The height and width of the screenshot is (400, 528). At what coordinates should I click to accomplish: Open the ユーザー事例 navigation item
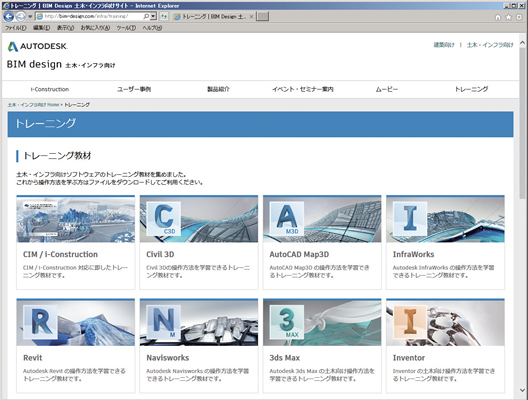click(134, 89)
